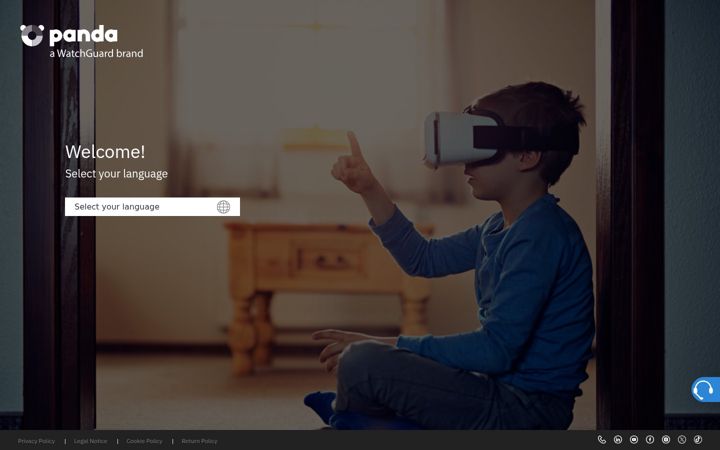Viewport: 720px width, 450px height.
Task: Open the TikTok icon in footer
Action: point(698,440)
